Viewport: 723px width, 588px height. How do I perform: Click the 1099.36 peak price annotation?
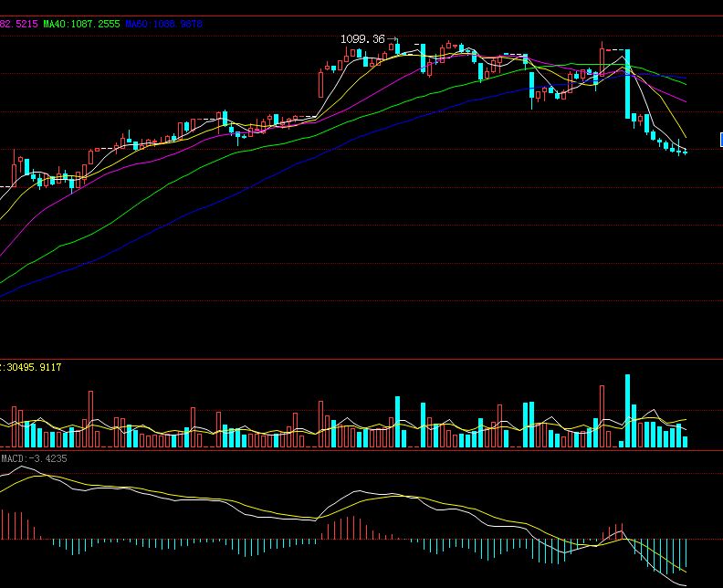pos(362,39)
